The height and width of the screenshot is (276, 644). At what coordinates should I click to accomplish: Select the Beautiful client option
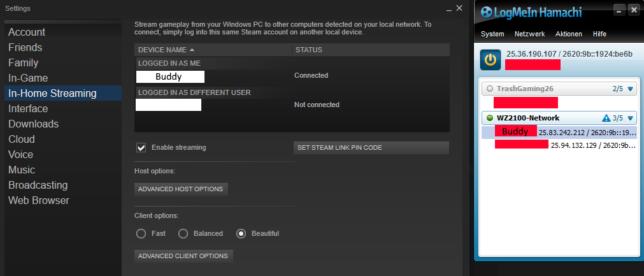tap(241, 233)
